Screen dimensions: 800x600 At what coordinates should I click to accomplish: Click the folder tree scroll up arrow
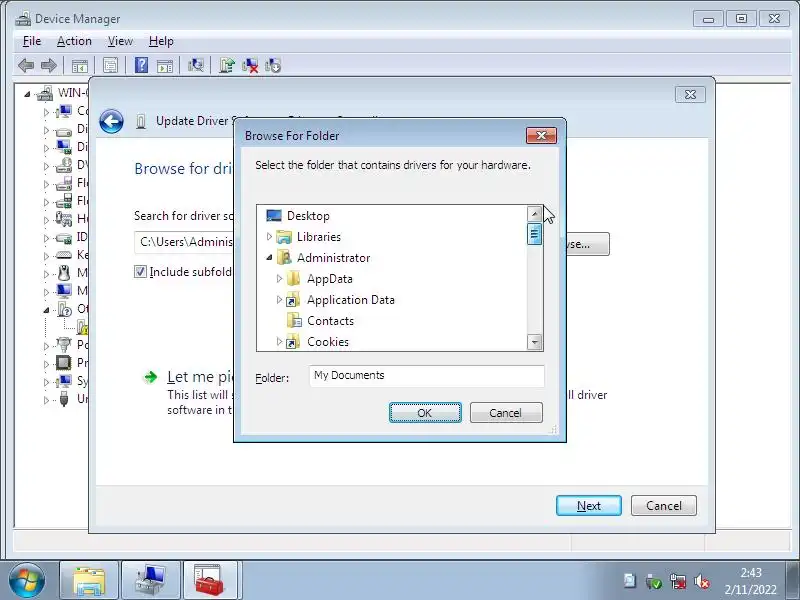[534, 213]
